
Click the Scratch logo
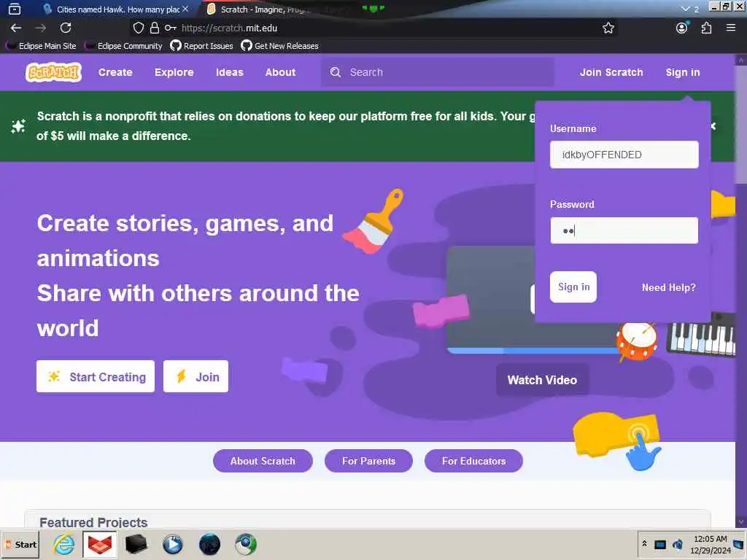53,72
